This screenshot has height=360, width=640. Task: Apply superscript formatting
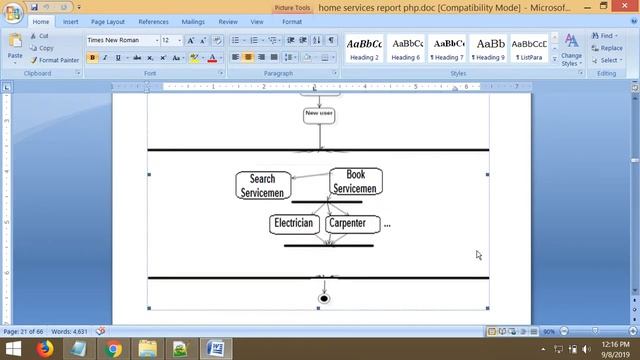pyautogui.click(x=163, y=58)
